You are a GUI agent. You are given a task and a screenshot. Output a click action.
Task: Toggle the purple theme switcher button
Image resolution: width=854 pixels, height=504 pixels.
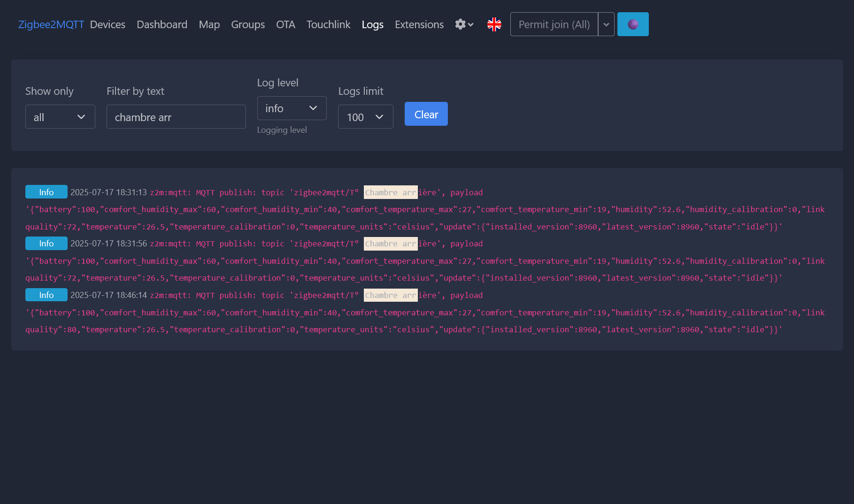(x=632, y=24)
